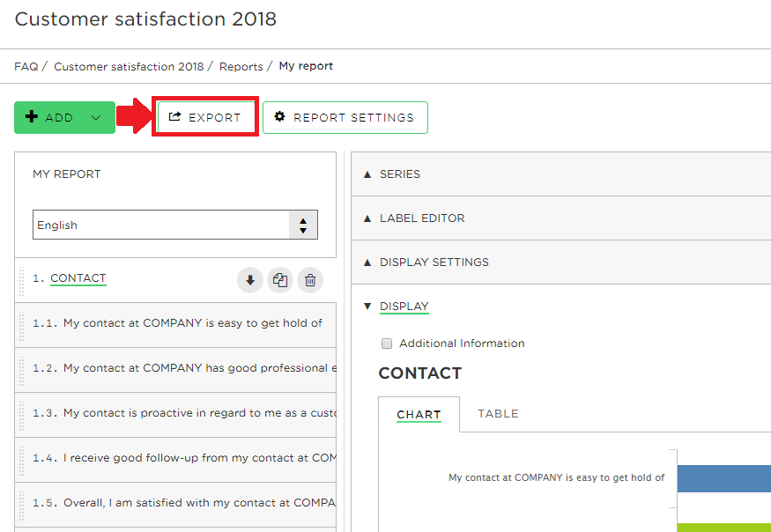Image resolution: width=771 pixels, height=532 pixels.
Task: Click the drag handle of item 1.3
Action: [x=21, y=416]
